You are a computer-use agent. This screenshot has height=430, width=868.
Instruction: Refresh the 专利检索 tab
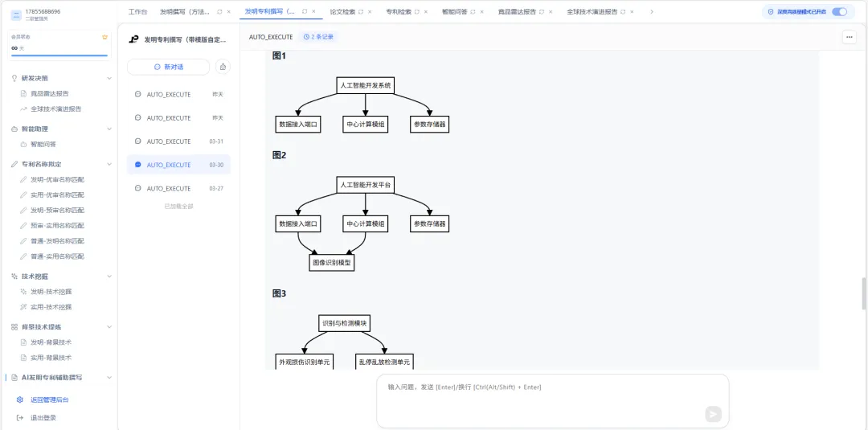(x=417, y=11)
